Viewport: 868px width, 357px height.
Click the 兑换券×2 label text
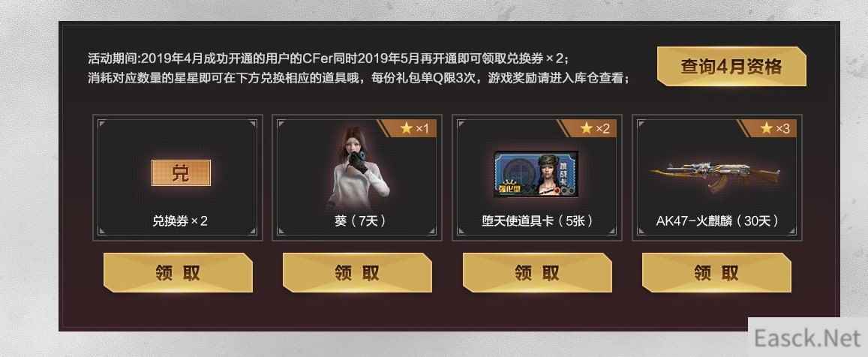[x=180, y=220]
